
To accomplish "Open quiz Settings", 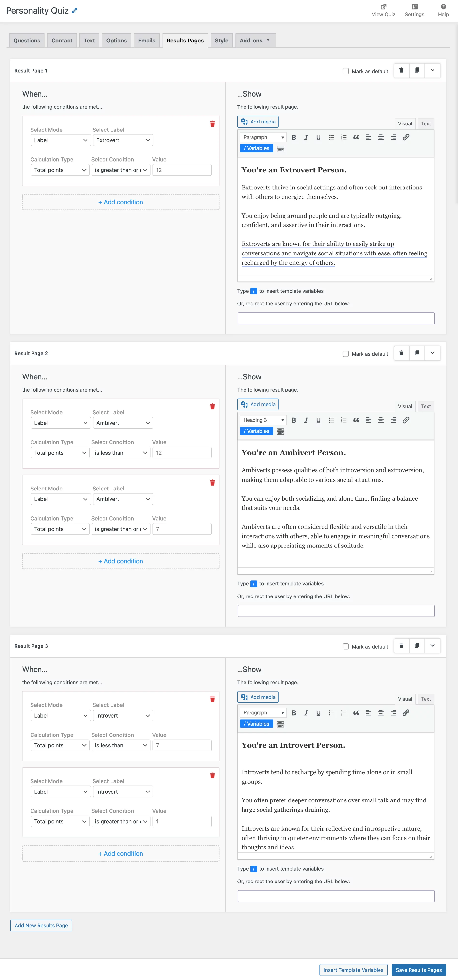I will (x=414, y=11).
